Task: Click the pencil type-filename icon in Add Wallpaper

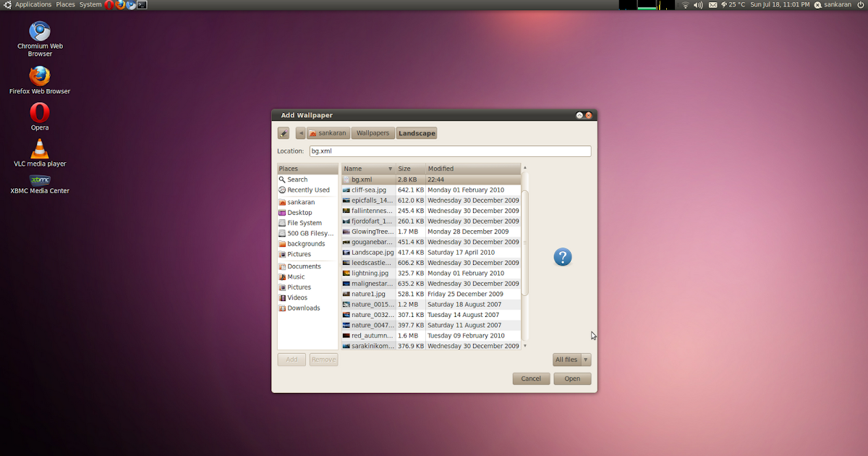Action: pyautogui.click(x=283, y=132)
